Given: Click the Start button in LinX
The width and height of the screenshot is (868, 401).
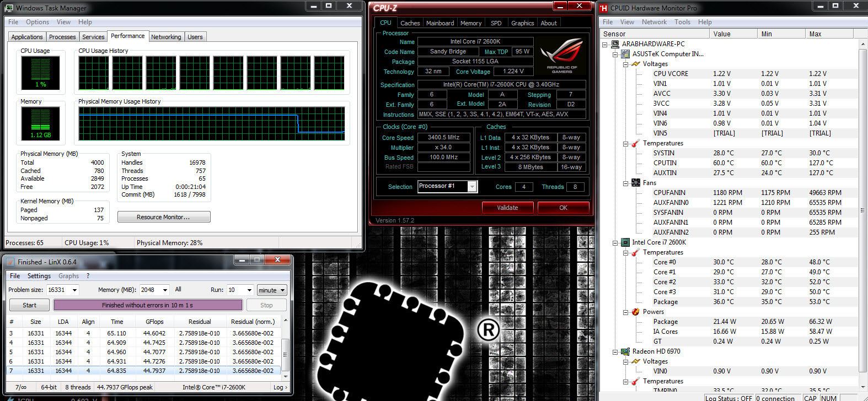Looking at the screenshot, I should (x=29, y=305).
